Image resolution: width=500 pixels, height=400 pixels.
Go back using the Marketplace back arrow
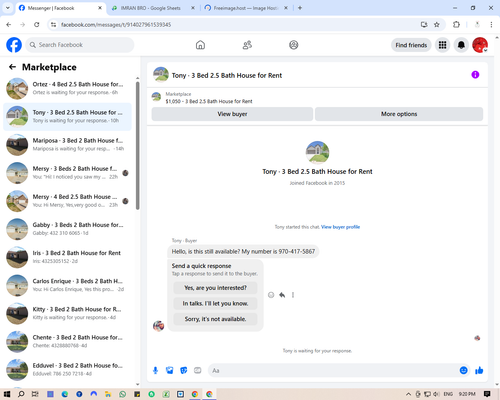[x=12, y=67]
